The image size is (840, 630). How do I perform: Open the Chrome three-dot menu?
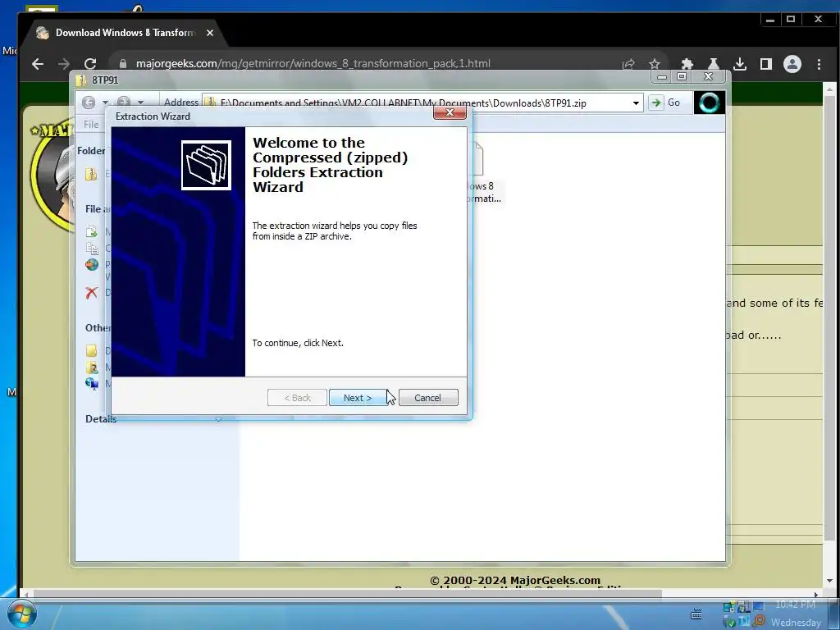pos(819,64)
